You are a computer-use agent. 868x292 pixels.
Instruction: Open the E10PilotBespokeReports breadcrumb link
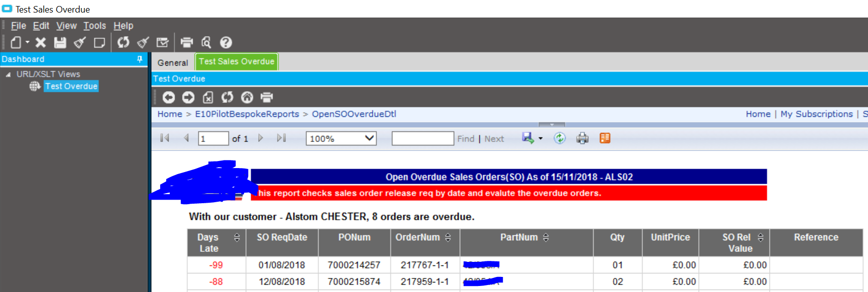click(x=247, y=114)
